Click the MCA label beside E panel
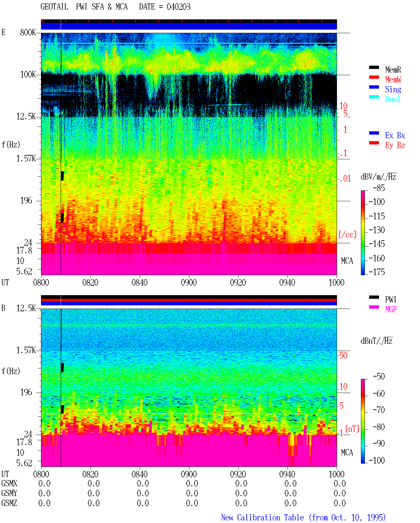This screenshot has height=523, width=420. 347,261
